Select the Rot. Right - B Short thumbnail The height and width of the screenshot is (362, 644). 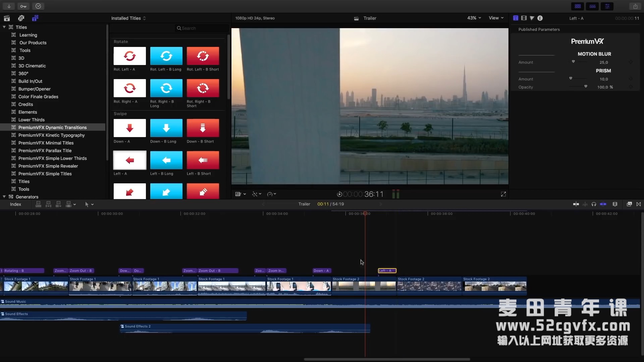(x=203, y=88)
